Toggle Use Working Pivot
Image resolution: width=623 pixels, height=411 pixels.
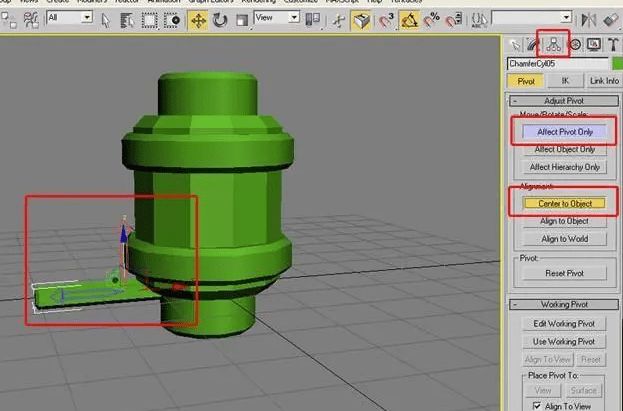[x=564, y=342]
